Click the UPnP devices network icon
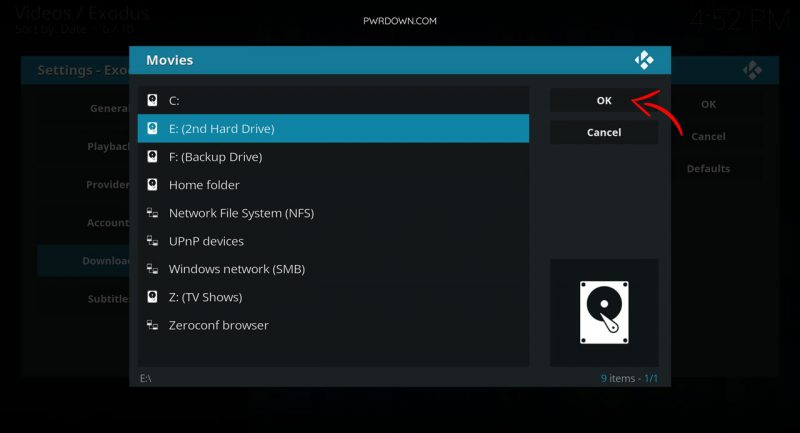 [152, 240]
